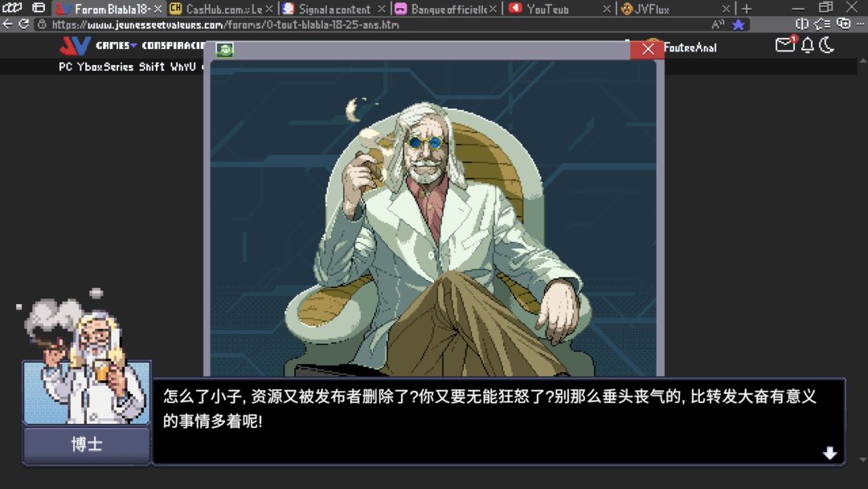This screenshot has height=489, width=868.
Task: Advance dialogue with the white down arrow
Action: (x=829, y=453)
